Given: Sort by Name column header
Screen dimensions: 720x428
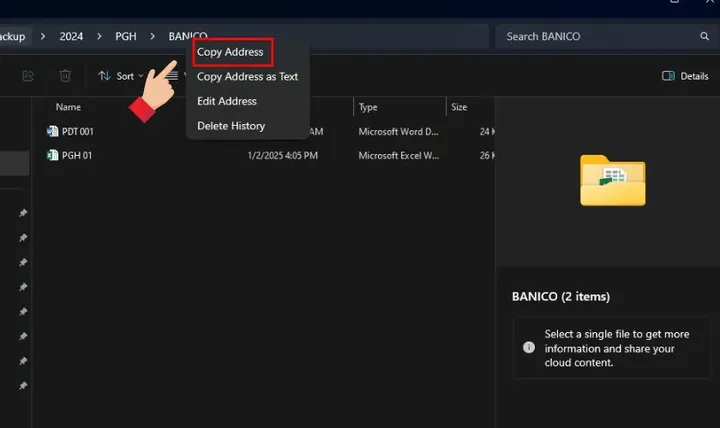Looking at the screenshot, I should 68,107.
